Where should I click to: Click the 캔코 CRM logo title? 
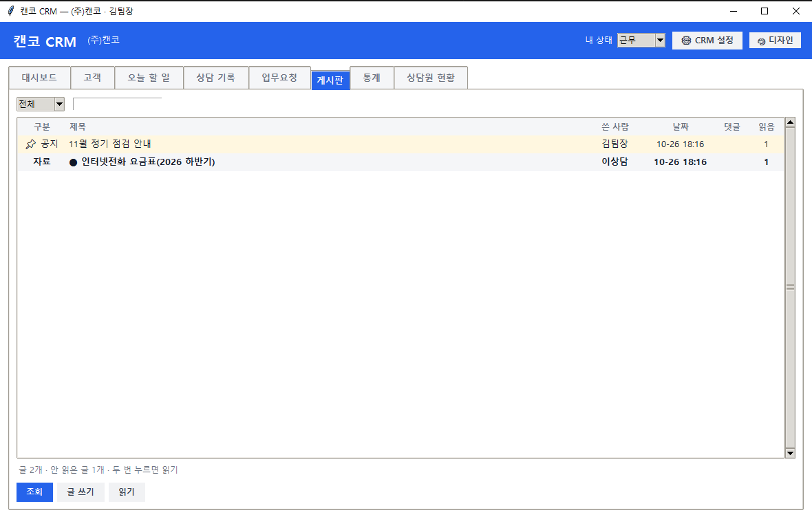(x=45, y=41)
